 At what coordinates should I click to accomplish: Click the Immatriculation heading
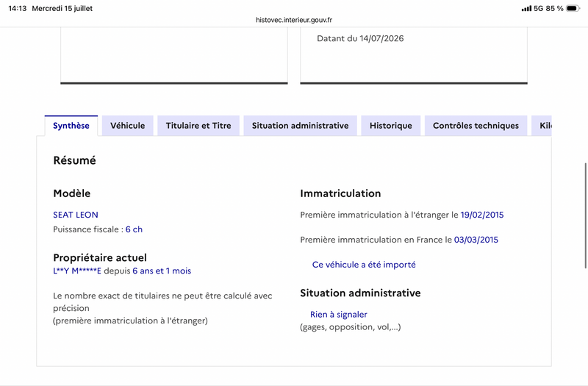click(x=340, y=193)
